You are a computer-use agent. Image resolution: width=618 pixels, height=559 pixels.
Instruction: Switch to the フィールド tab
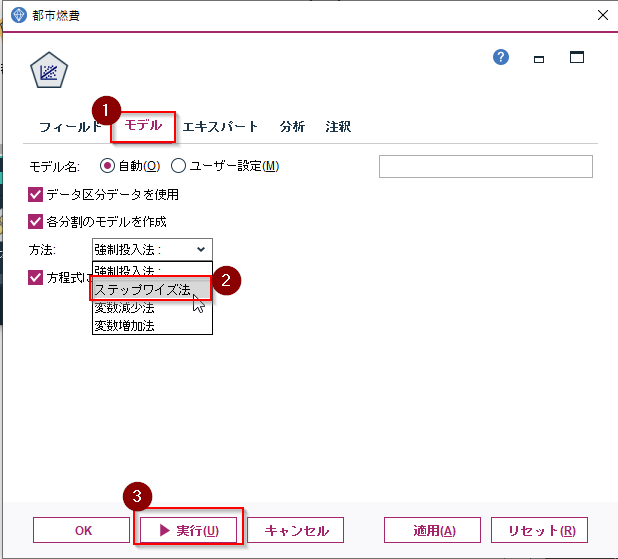click(x=70, y=127)
